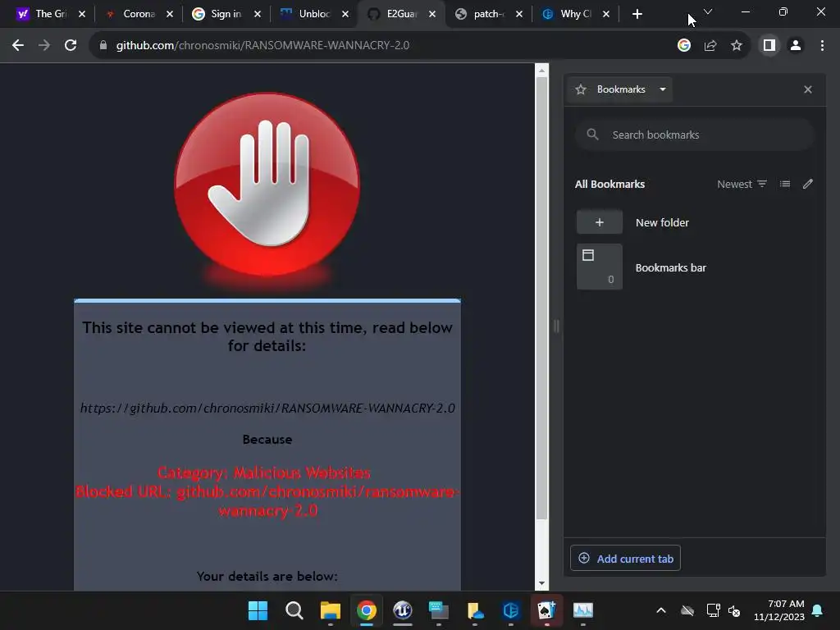Switch bookmarks list view mode
840x630 pixels.
[x=785, y=184]
